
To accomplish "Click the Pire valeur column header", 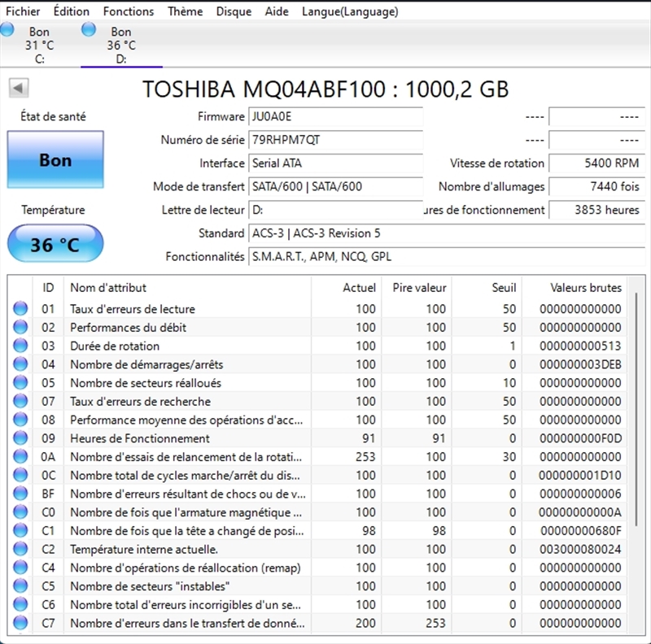I will [417, 288].
